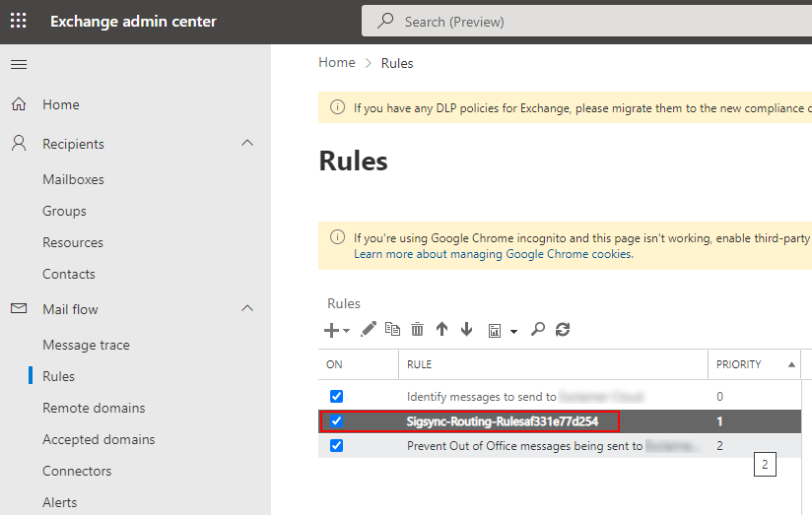Click the copy rule icon
Image resolution: width=812 pixels, height=515 pixels.
pos(393,330)
